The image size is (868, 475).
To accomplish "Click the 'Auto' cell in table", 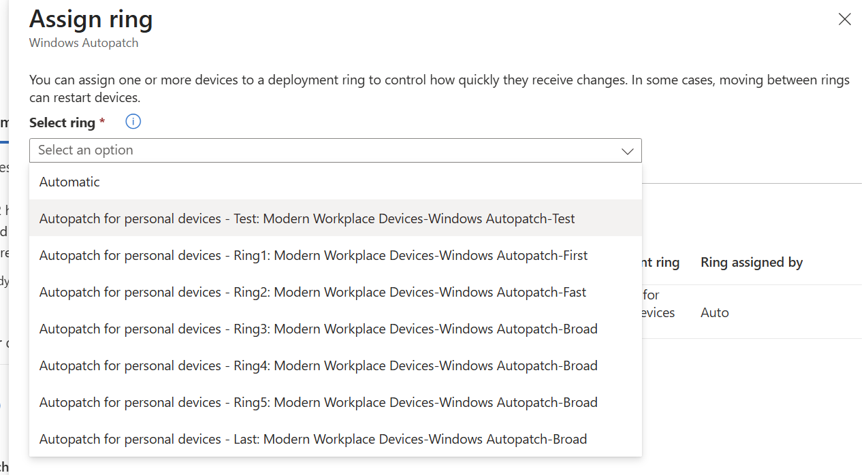I will pyautogui.click(x=715, y=312).
